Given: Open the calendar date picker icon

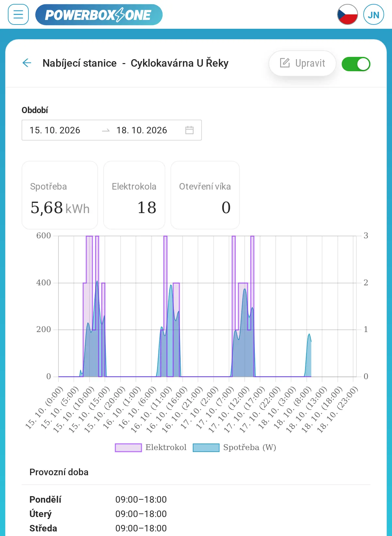Looking at the screenshot, I should [189, 130].
